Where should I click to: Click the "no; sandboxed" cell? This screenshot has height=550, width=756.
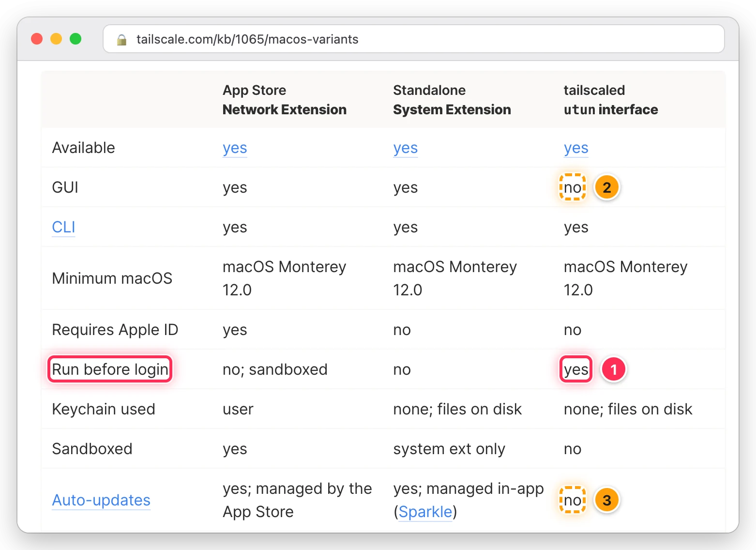tap(275, 369)
